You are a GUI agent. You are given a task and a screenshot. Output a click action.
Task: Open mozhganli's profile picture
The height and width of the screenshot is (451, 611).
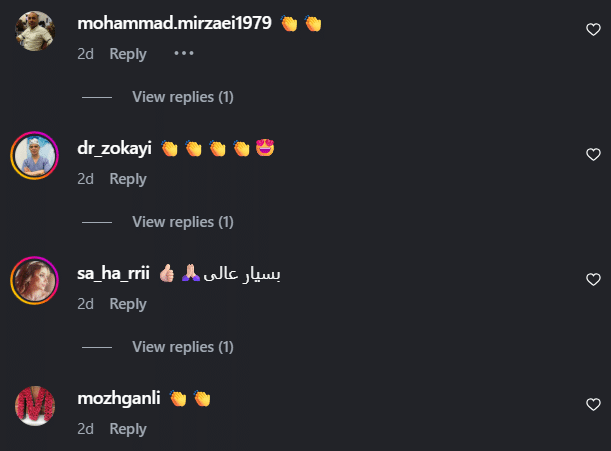(x=35, y=406)
